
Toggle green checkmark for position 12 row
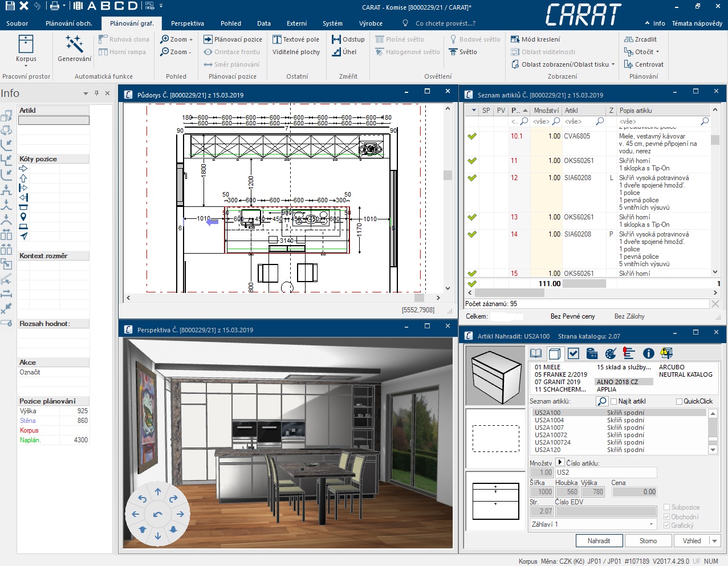pyautogui.click(x=472, y=178)
